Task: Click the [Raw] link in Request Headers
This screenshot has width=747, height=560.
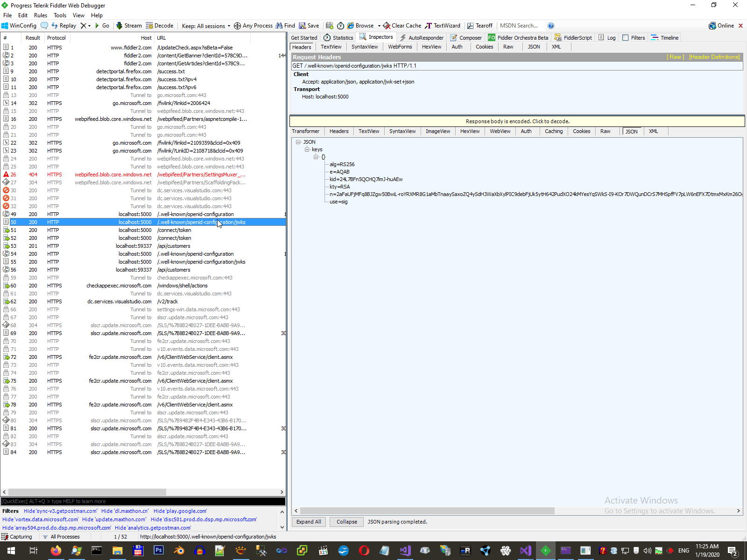Action: pyautogui.click(x=676, y=57)
